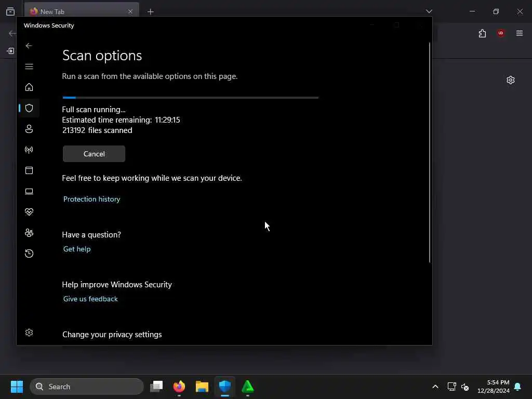
Task: Click the Windows Security vertical scrollbar
Action: coord(430,152)
